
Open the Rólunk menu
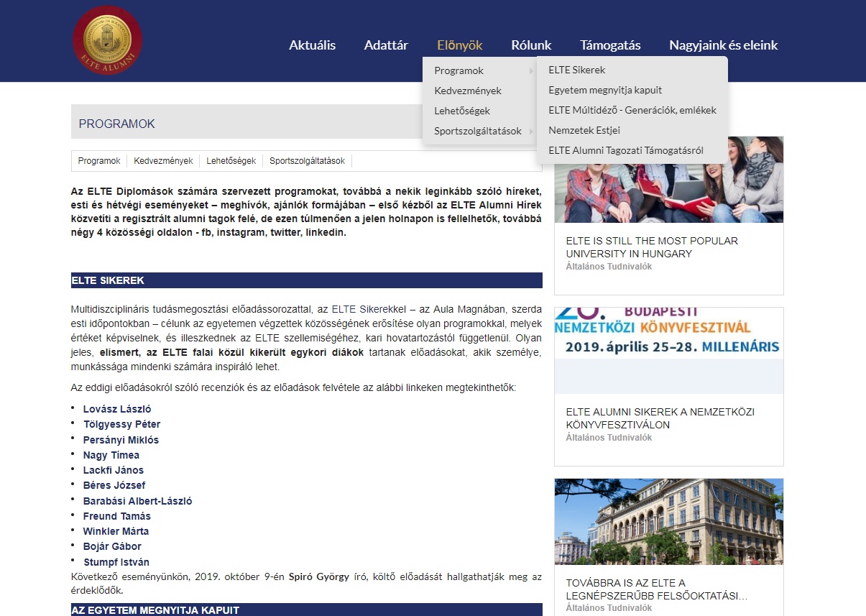pos(531,45)
